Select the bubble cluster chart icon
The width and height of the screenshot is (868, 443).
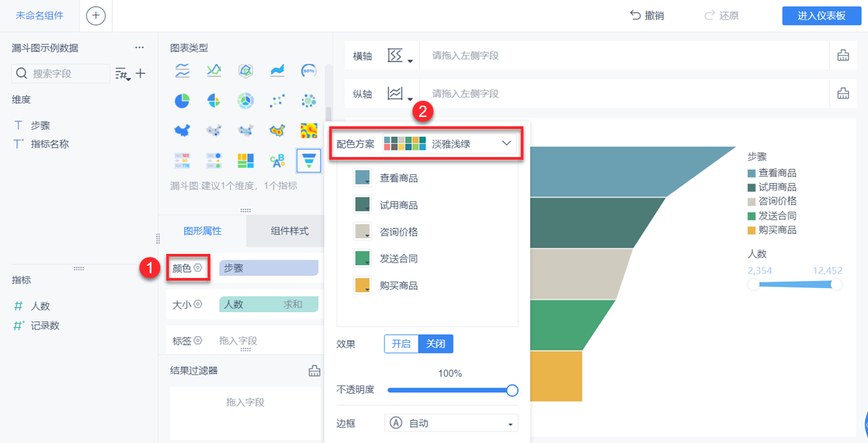coord(308,100)
